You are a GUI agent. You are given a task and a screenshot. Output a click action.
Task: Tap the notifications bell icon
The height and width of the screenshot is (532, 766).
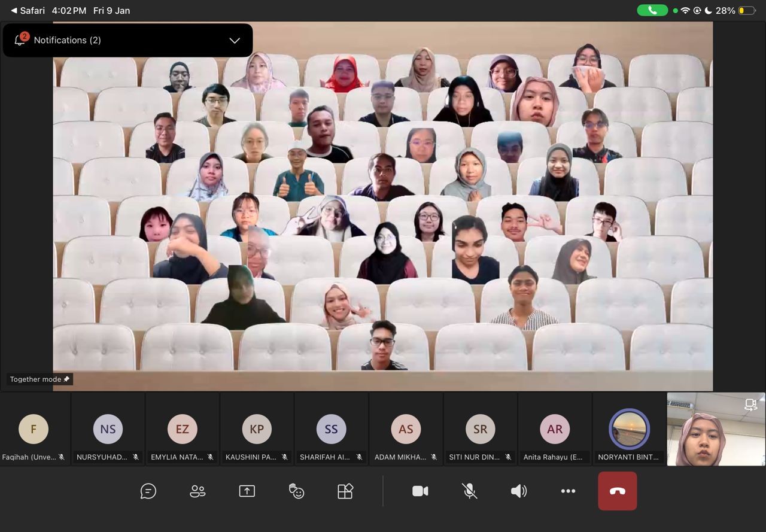20,40
